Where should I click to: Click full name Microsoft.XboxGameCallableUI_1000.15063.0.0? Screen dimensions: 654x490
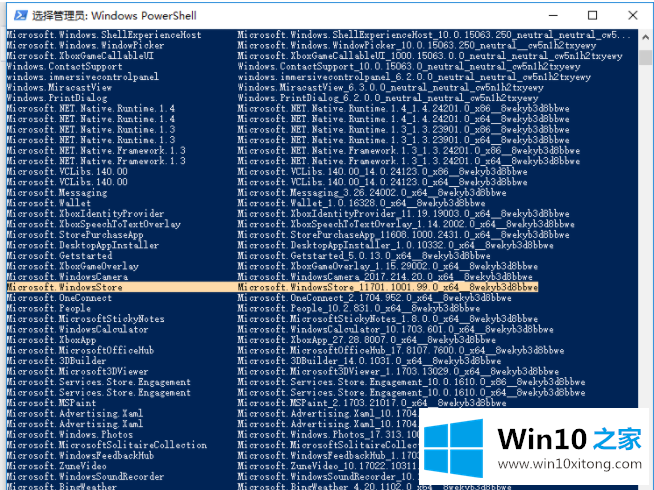430,56
